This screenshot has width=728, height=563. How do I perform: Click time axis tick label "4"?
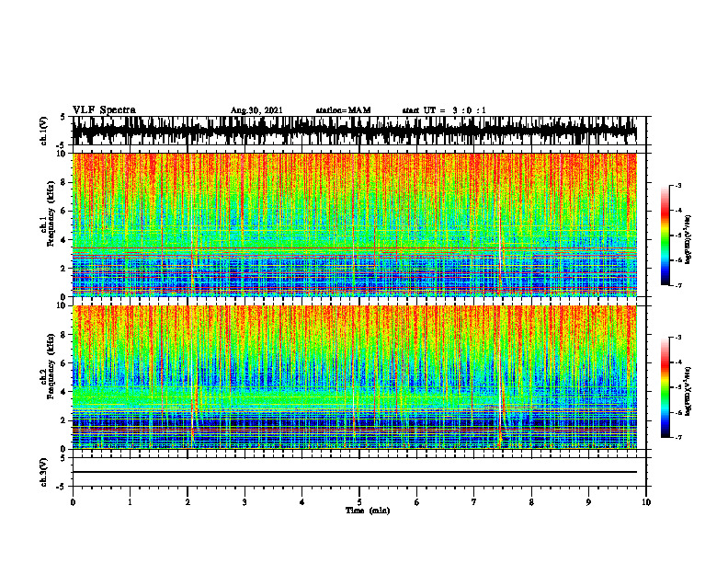pyautogui.click(x=301, y=502)
